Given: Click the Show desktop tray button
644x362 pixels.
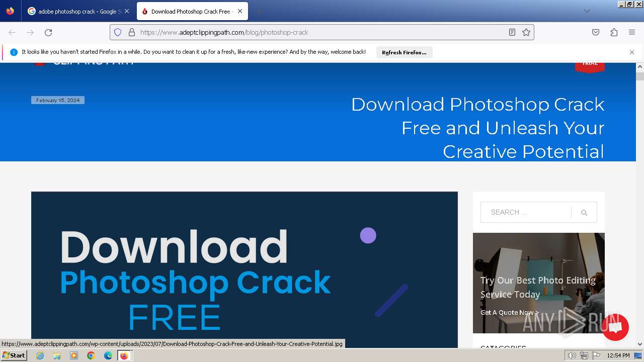Looking at the screenshot, I should 638,355.
